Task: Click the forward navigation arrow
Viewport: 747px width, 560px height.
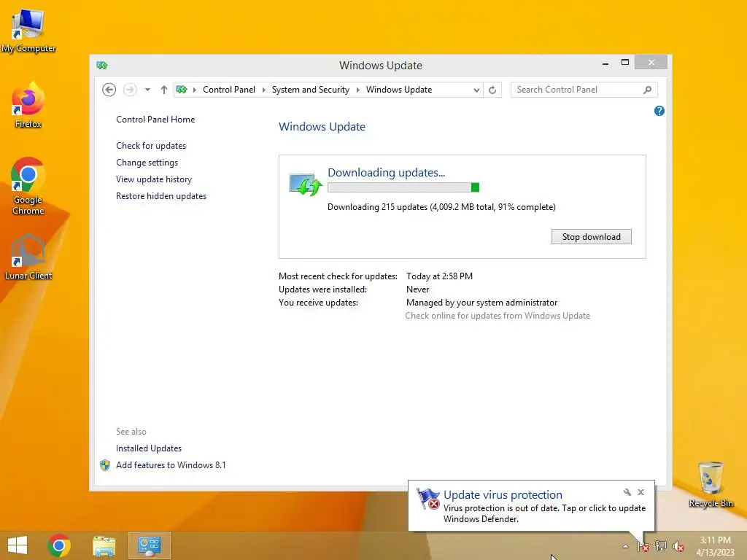Action: [x=130, y=90]
